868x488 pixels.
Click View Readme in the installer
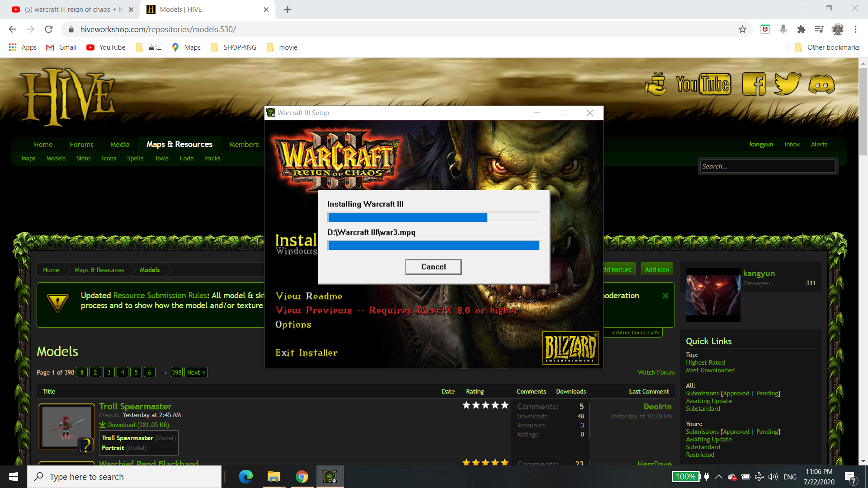(x=309, y=296)
